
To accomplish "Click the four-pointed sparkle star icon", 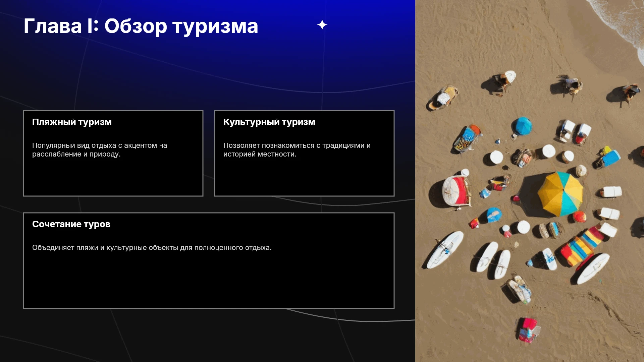I will pos(322,25).
